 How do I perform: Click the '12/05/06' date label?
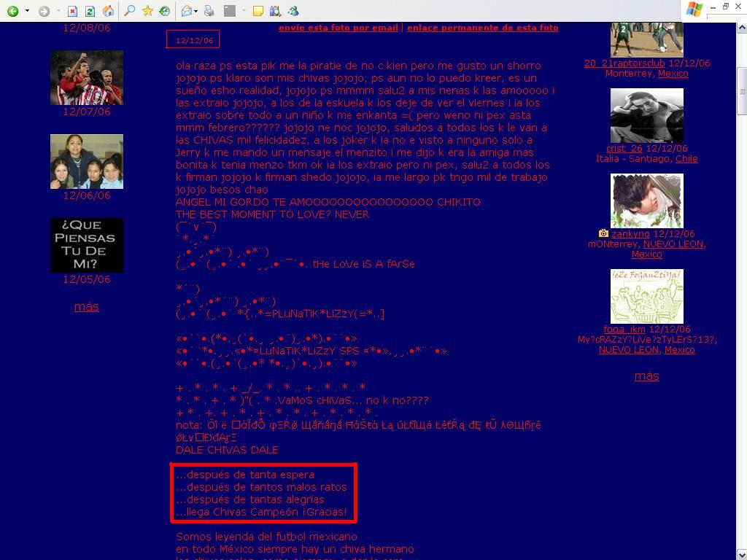coord(87,279)
